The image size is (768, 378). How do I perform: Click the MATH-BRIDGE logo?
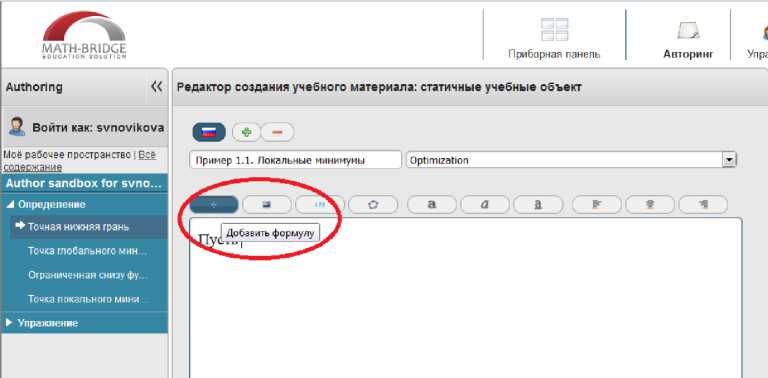click(x=84, y=35)
